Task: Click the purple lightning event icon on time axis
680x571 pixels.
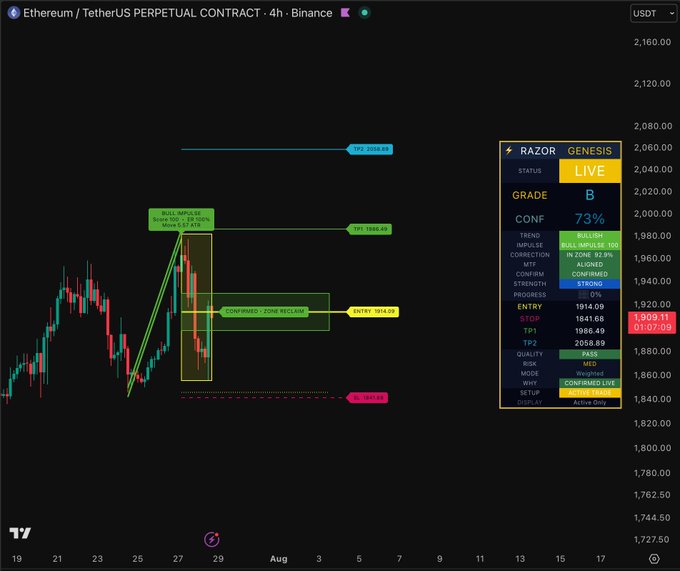Action: pos(212,539)
